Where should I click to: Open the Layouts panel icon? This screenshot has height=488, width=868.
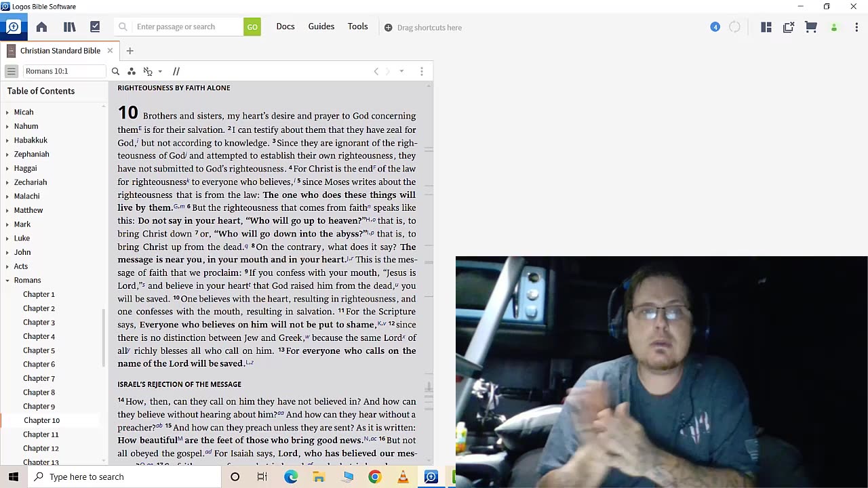(766, 27)
